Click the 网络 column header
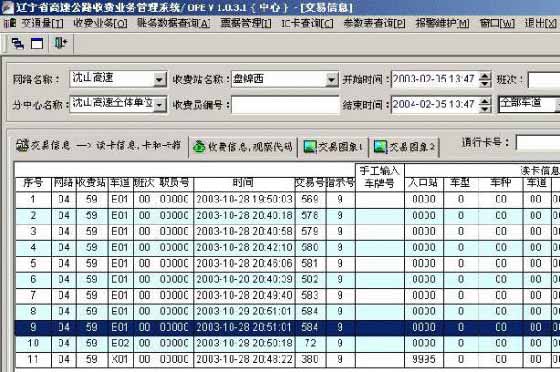 point(64,183)
